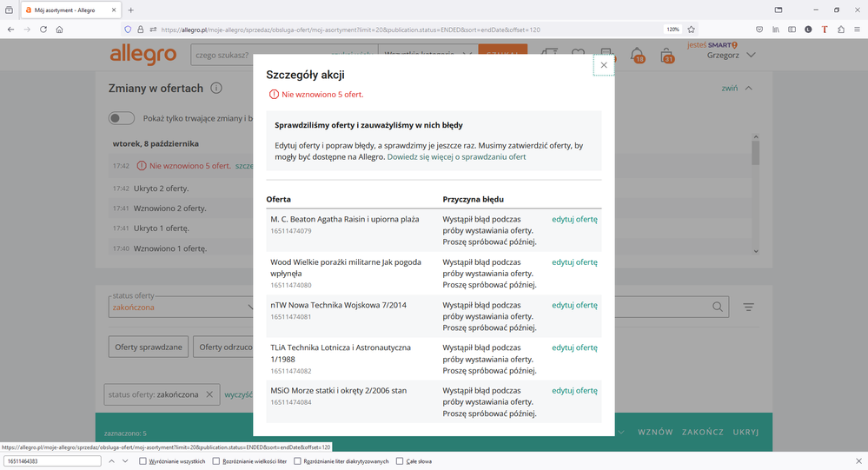
Task: Open the extensions puzzle icon
Action: 840,30
